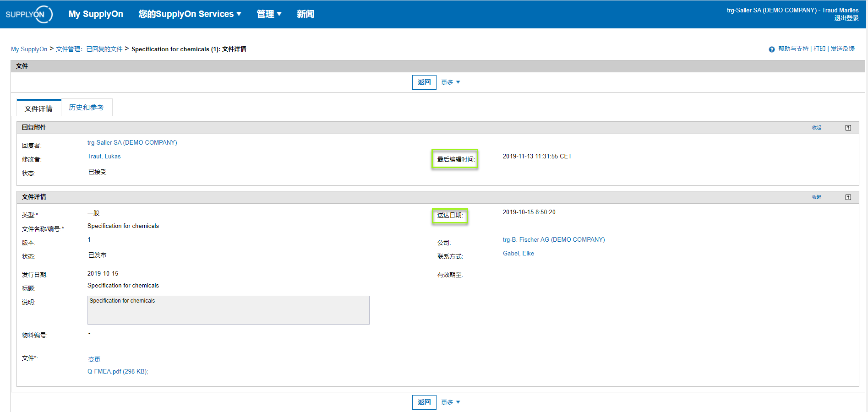Click the bottom 返回 button
This screenshot has width=868, height=412.
pyautogui.click(x=424, y=402)
